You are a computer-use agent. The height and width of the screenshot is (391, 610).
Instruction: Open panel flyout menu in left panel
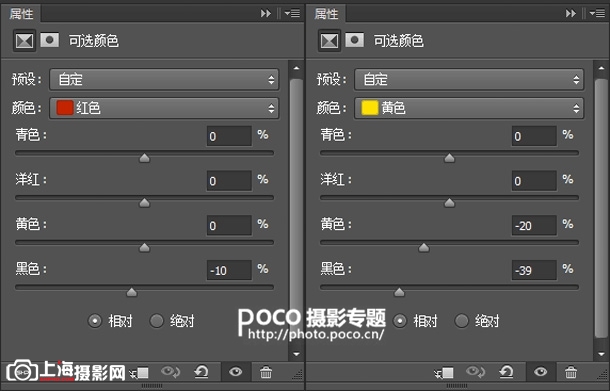click(x=292, y=14)
